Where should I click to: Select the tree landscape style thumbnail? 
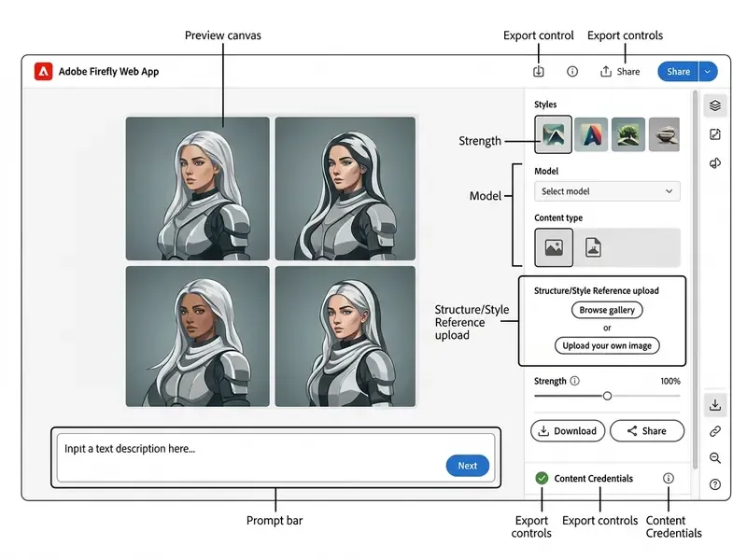(628, 134)
